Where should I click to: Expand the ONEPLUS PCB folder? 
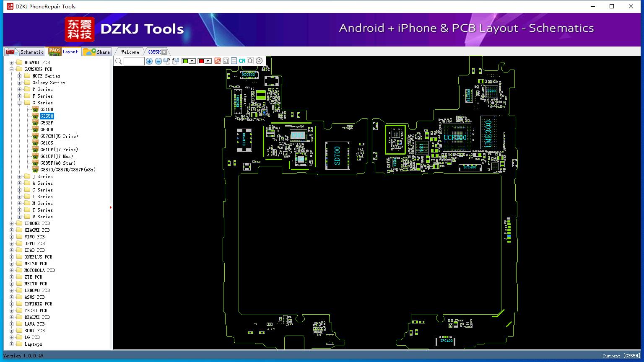point(12,257)
